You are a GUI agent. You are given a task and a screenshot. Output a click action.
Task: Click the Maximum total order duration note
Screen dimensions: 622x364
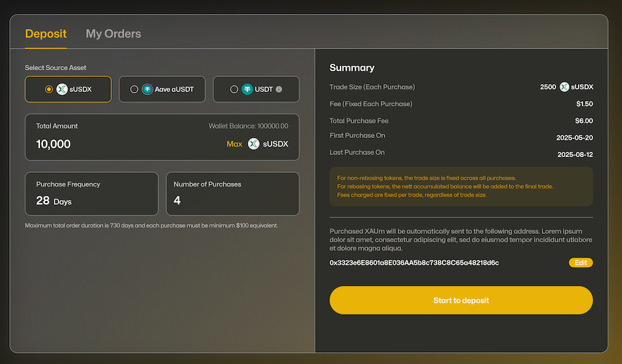[151, 225]
